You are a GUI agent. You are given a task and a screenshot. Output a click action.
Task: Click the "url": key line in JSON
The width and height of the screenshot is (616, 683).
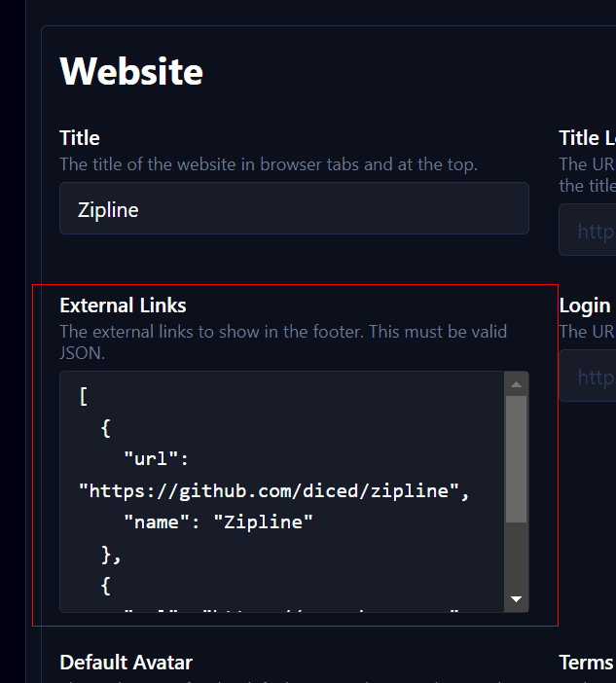click(156, 459)
